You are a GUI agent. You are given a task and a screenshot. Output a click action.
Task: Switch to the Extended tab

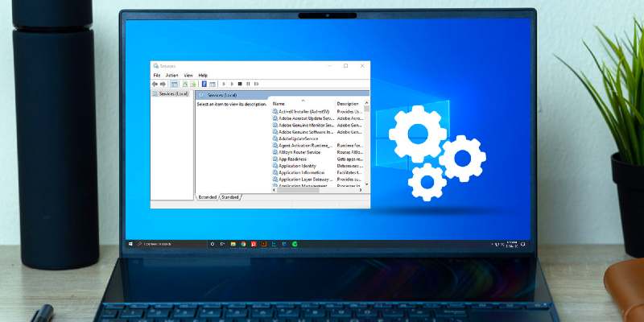[x=208, y=196]
